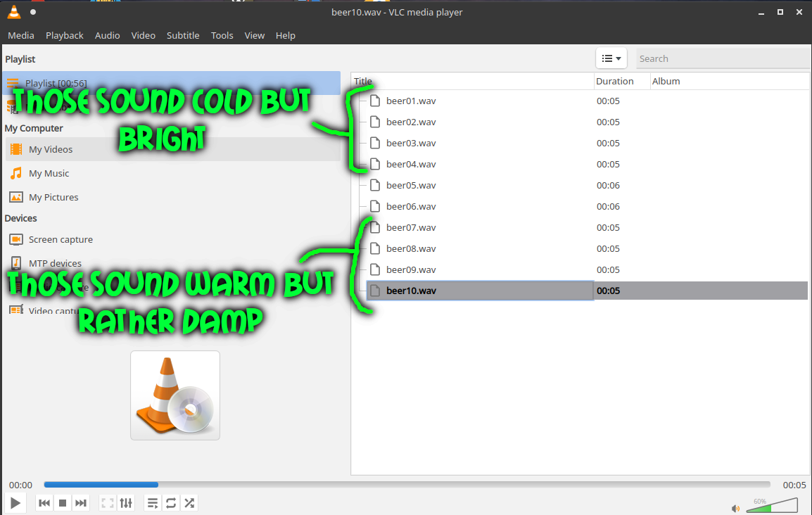Open the Subtitle menu

click(183, 35)
